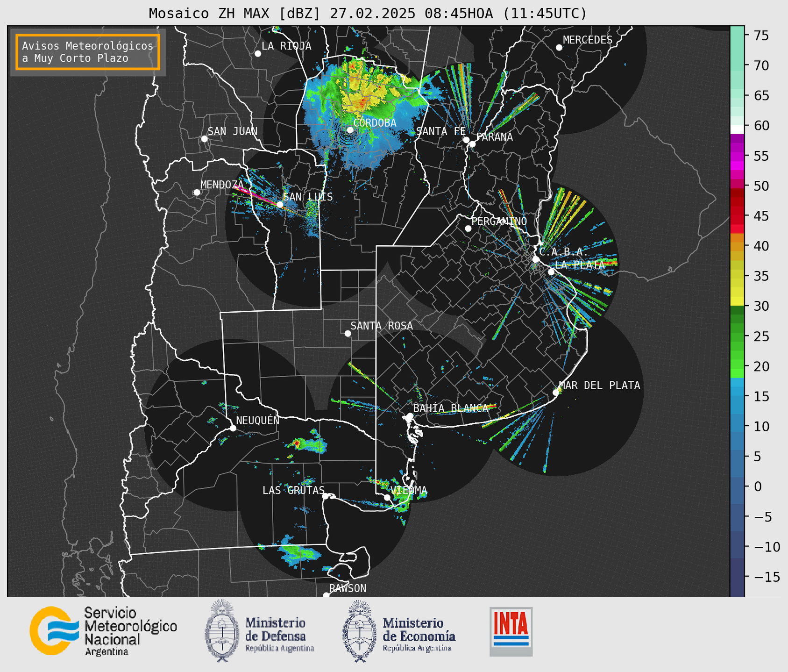Click the MERCEDES city marker dot
The width and height of the screenshot is (788, 672).
click(559, 48)
